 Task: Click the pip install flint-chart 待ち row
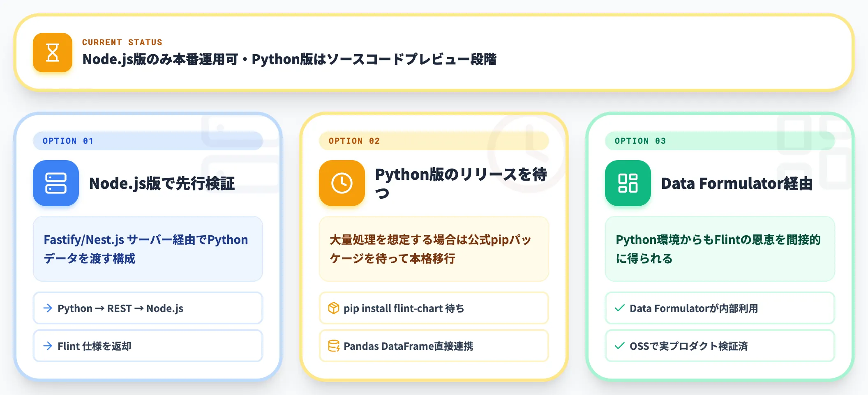tap(434, 308)
